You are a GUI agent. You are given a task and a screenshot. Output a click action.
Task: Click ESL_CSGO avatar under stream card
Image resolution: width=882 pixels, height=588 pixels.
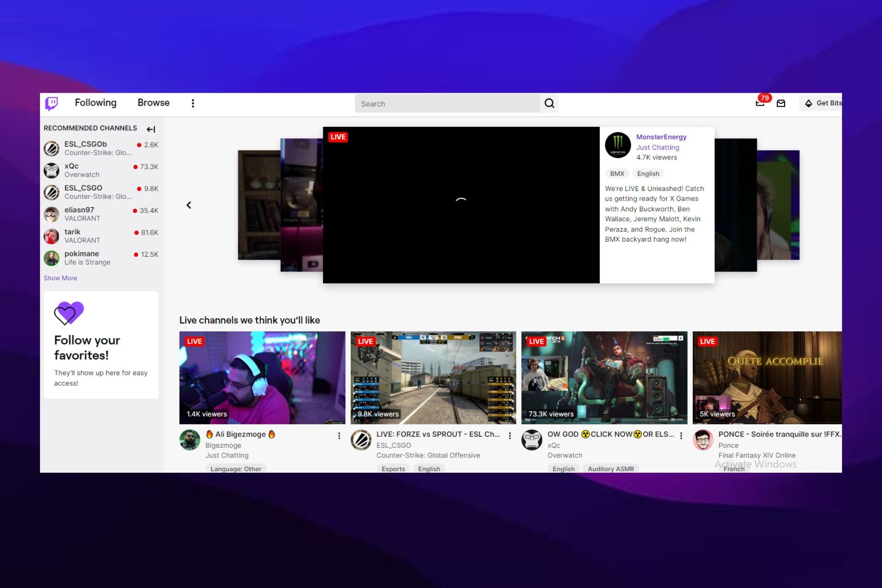click(361, 440)
